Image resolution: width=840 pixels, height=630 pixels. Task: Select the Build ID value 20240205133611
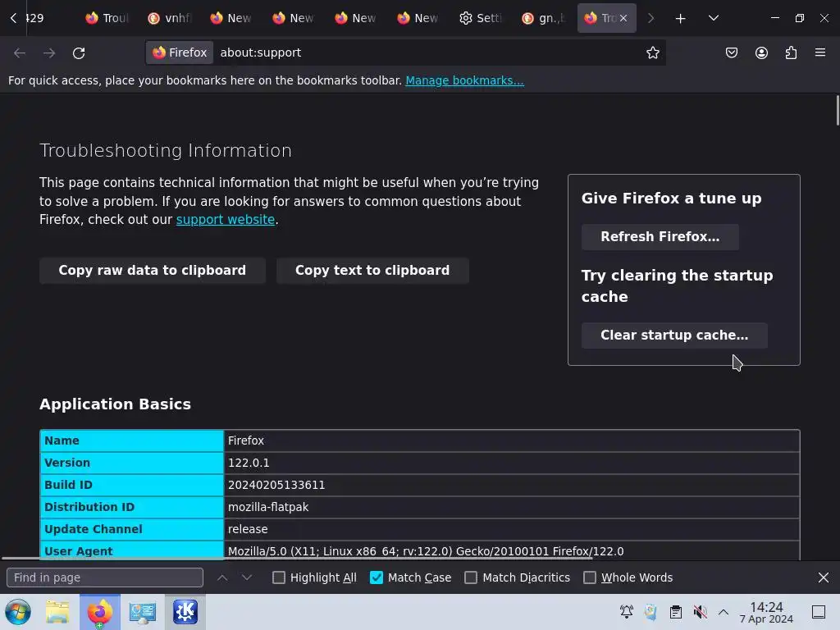(276, 485)
